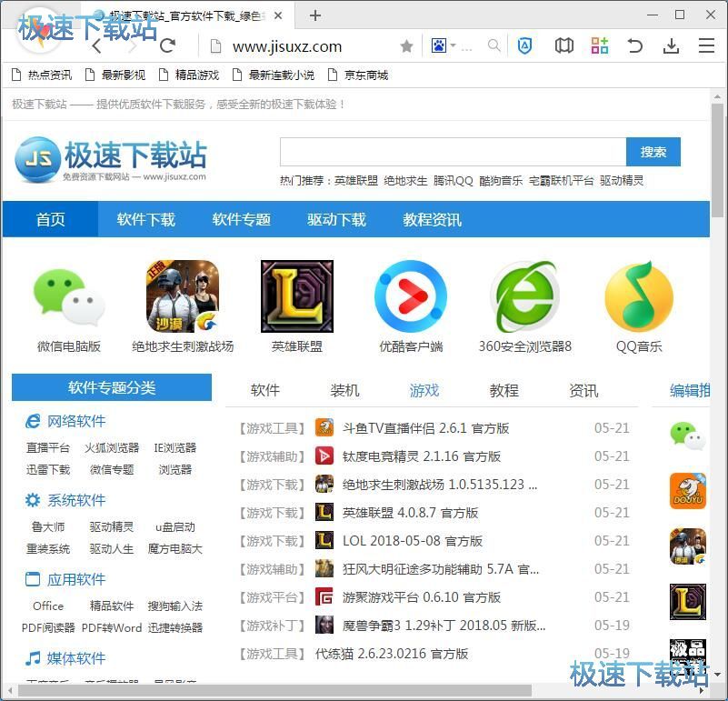
Task: Open the 360安全浏览器8 app icon
Action: (525, 295)
